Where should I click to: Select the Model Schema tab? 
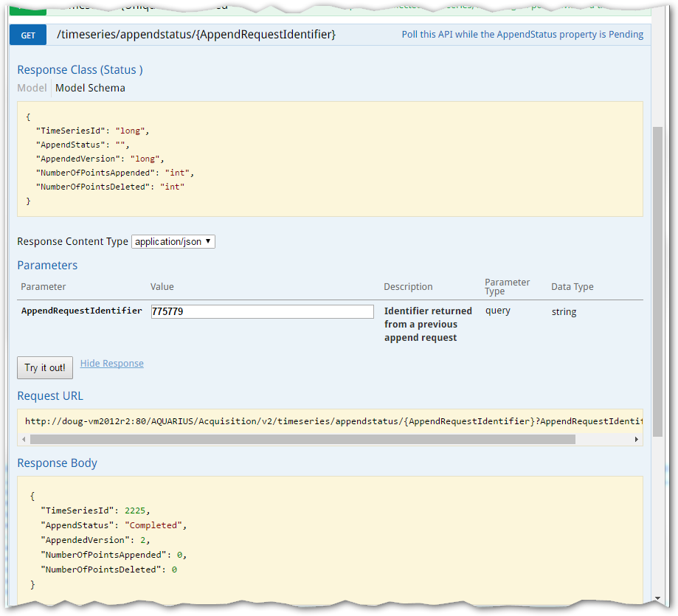pyautogui.click(x=89, y=87)
